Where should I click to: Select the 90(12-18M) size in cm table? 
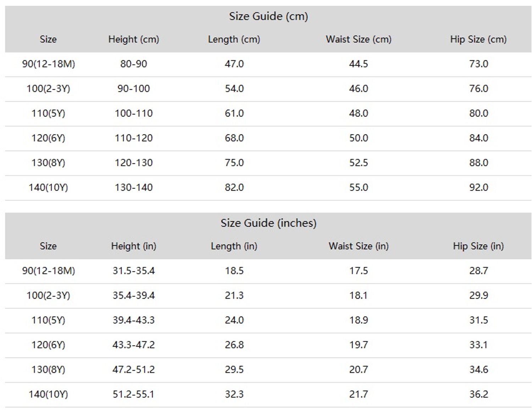pos(48,64)
